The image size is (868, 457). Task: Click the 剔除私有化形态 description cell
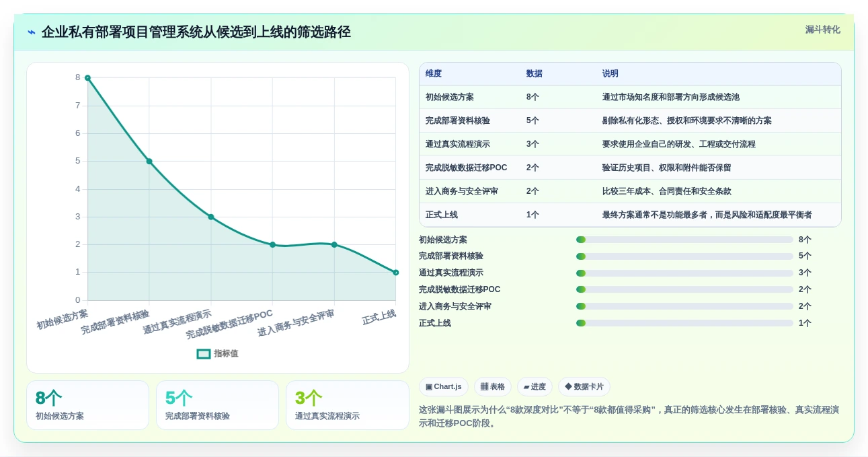coord(687,121)
